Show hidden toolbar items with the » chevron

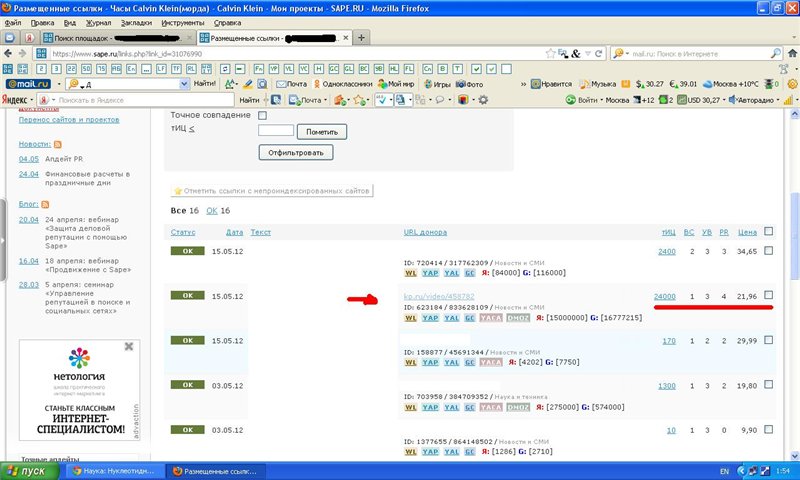[x=523, y=84]
